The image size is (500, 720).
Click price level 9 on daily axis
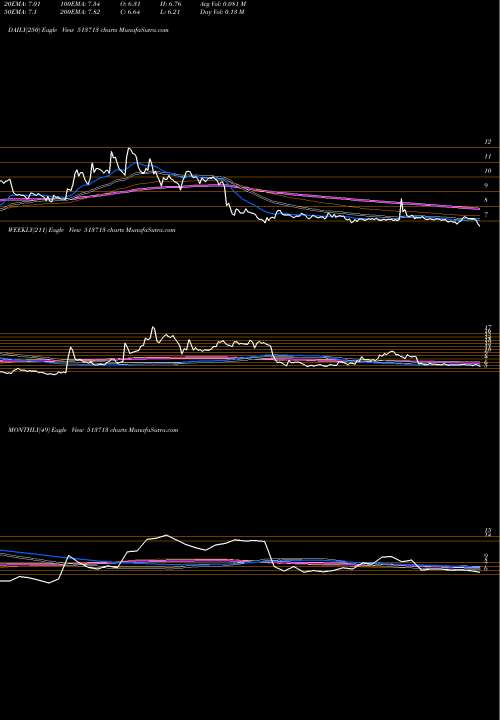[486, 186]
